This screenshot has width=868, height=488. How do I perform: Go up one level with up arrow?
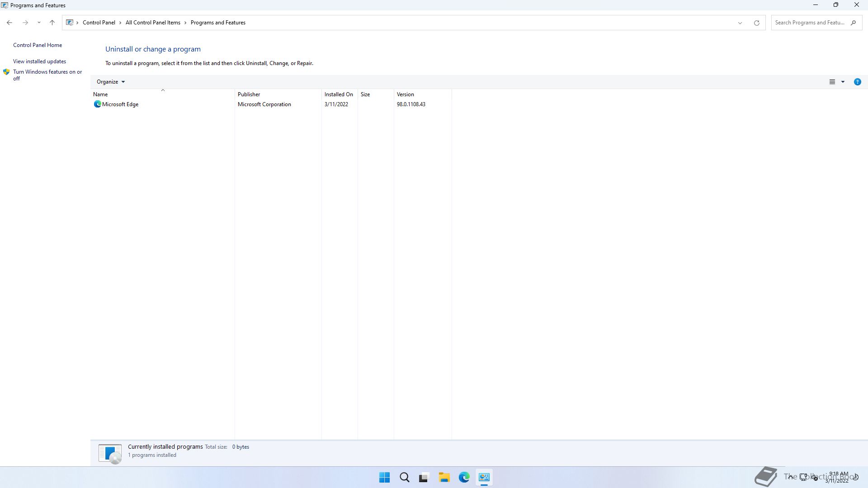pos(52,23)
